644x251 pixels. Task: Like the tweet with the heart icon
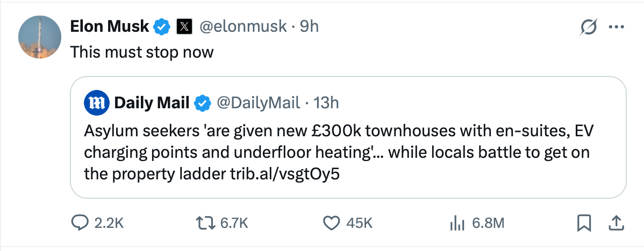click(x=333, y=222)
